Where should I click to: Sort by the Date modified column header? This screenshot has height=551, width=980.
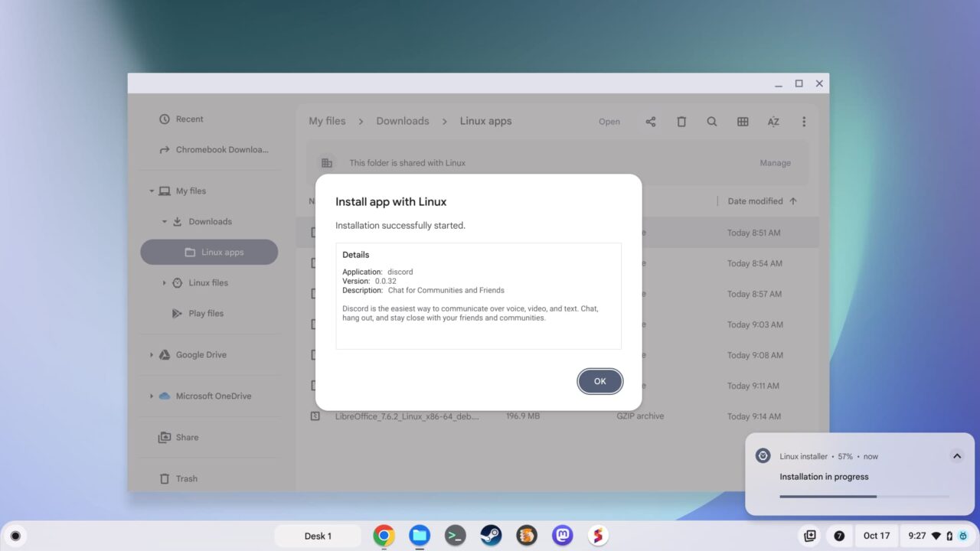coord(755,201)
